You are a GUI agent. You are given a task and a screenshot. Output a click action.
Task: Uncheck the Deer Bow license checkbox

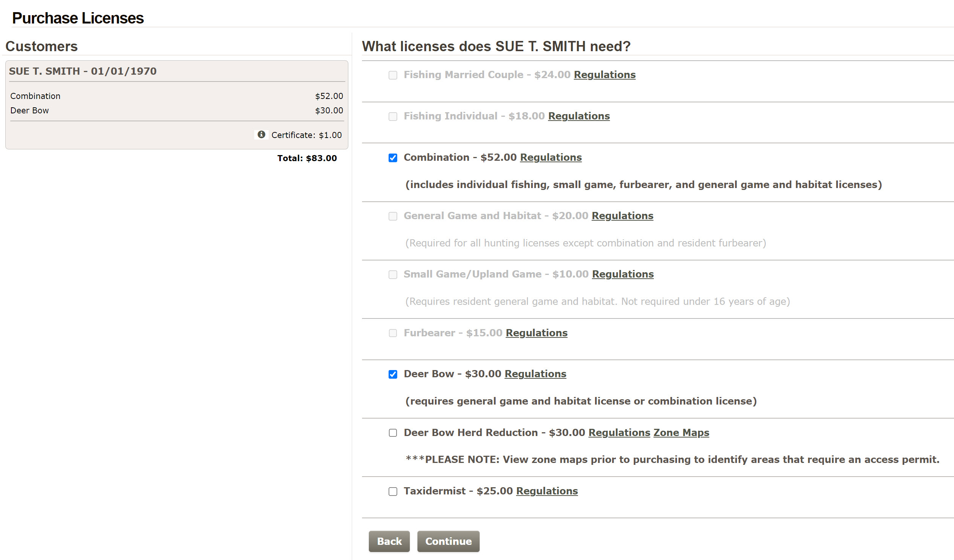393,374
